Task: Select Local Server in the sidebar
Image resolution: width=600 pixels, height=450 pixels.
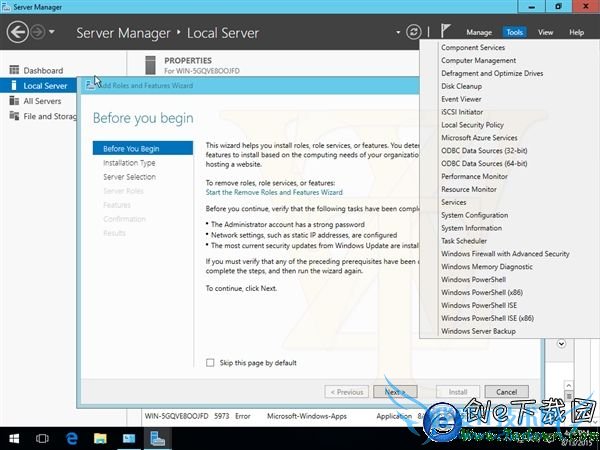Action: [x=38, y=85]
